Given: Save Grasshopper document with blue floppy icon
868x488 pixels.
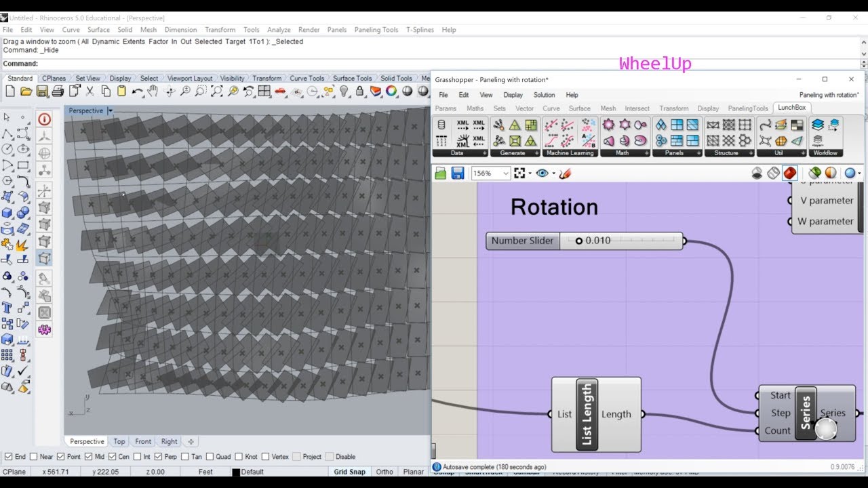Looking at the screenshot, I should [x=457, y=174].
